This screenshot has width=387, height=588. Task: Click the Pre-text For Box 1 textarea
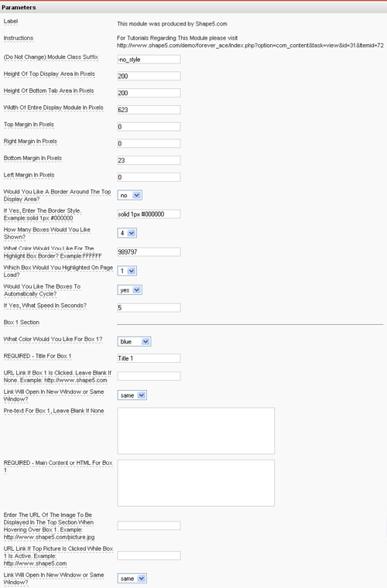(x=196, y=431)
